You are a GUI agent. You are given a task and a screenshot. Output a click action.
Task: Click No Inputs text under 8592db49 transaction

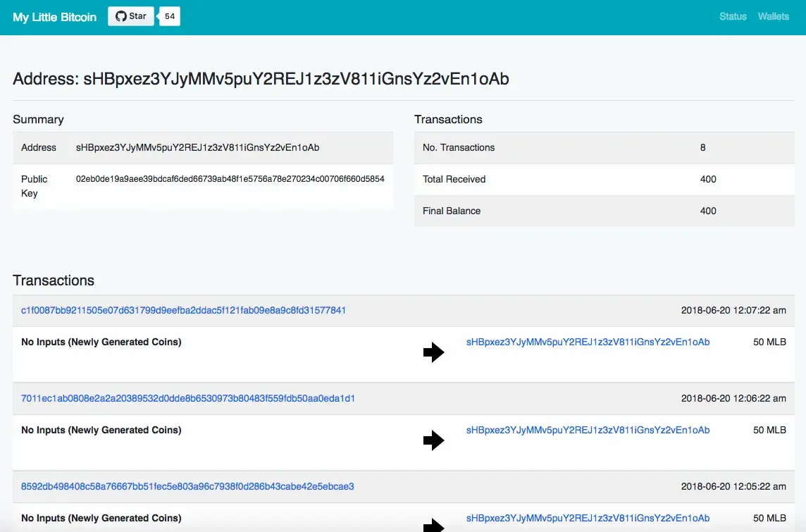pos(101,518)
